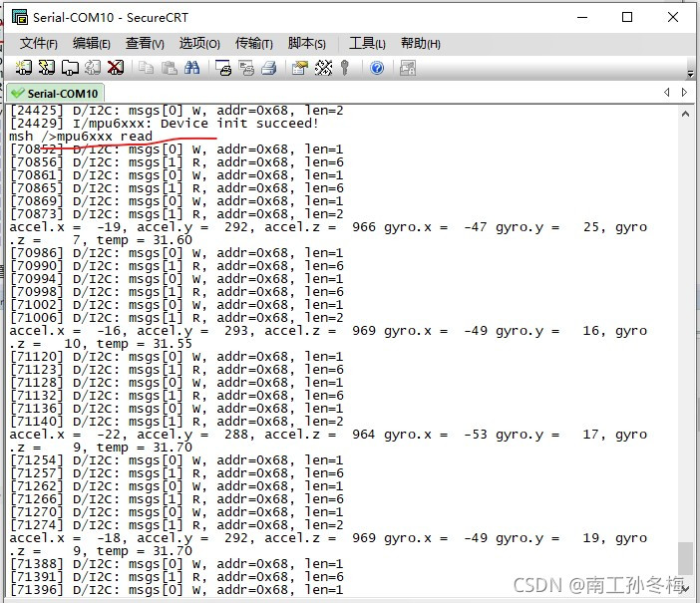The height and width of the screenshot is (603, 700).
Task: Click the Print Selection icon
Action: pyautogui.click(x=246, y=68)
